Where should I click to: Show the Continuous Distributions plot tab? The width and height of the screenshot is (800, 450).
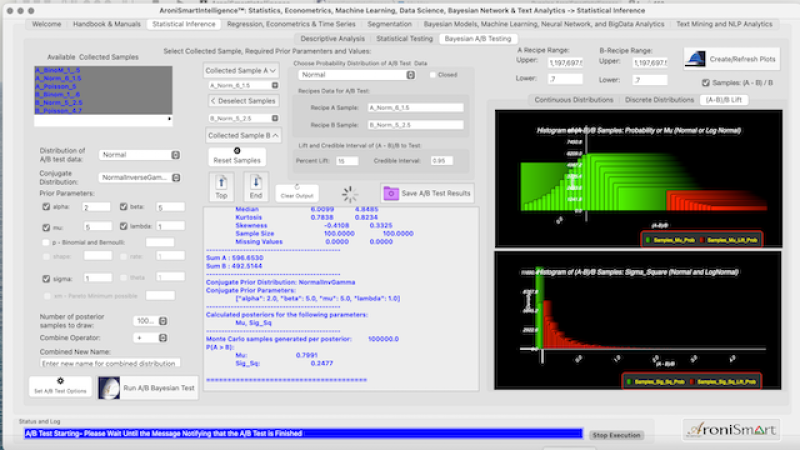tap(574, 100)
